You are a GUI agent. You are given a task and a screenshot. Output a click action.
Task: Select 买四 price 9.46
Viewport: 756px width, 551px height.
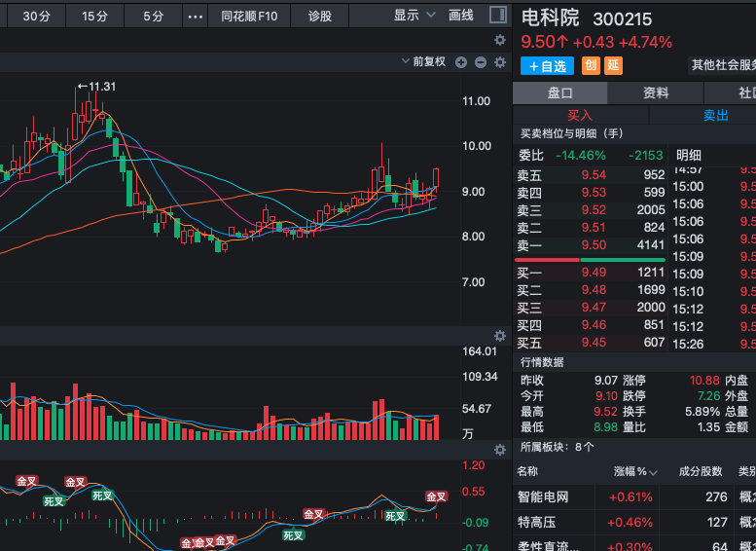(594, 325)
